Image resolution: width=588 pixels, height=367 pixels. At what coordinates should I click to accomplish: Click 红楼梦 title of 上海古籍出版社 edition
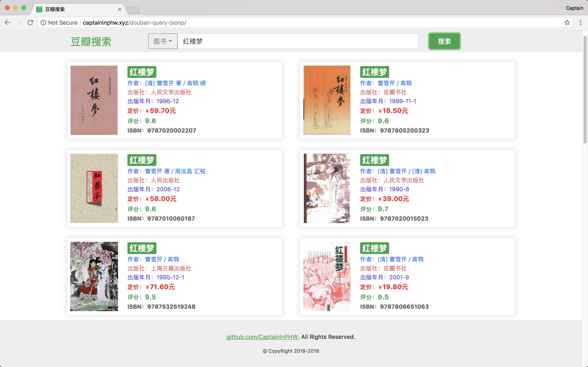(x=142, y=248)
